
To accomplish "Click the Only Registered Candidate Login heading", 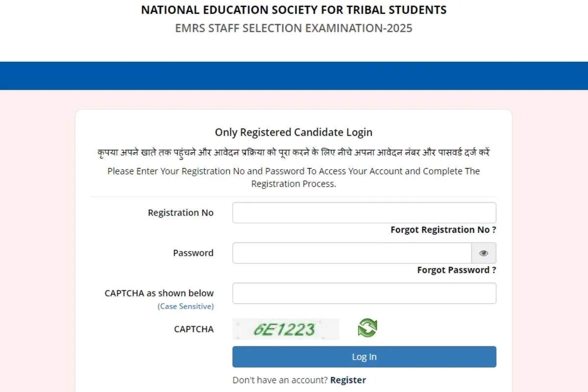I will click(x=294, y=132).
